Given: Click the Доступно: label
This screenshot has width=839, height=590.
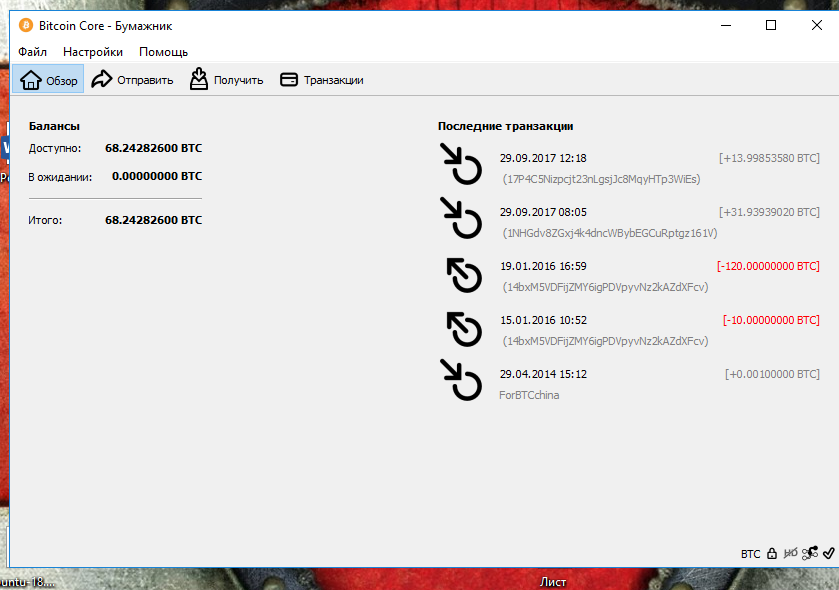Looking at the screenshot, I should pyautogui.click(x=55, y=148).
